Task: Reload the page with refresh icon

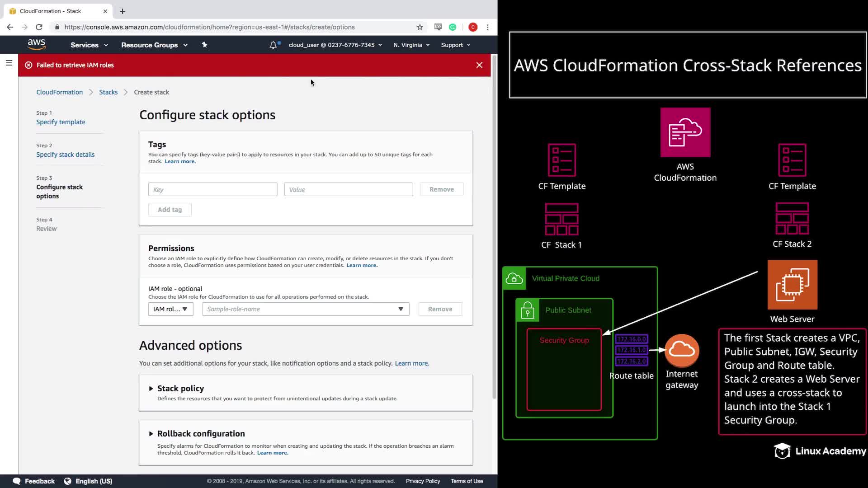Action: [39, 27]
